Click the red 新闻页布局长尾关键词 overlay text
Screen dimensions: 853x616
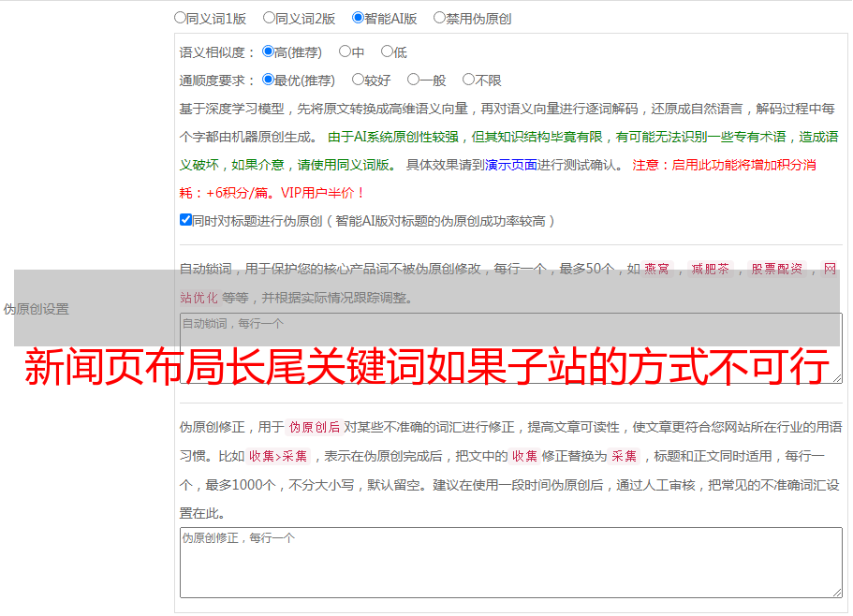click(x=426, y=368)
